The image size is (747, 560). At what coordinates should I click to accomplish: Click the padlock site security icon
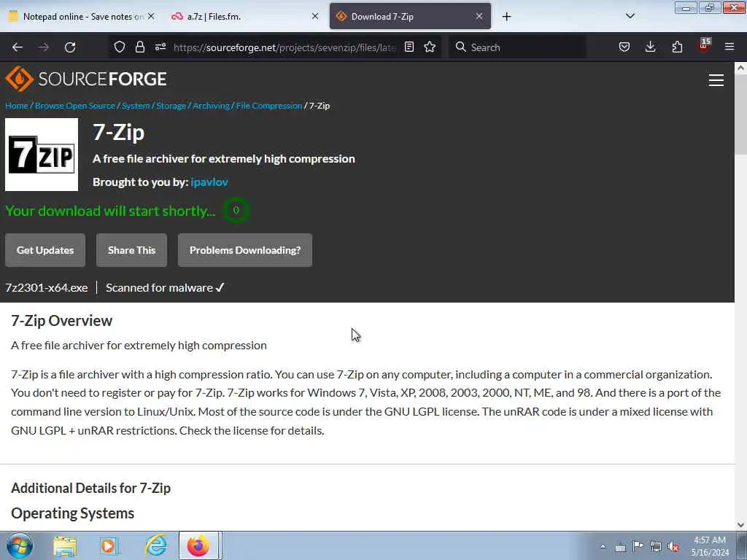pos(139,47)
